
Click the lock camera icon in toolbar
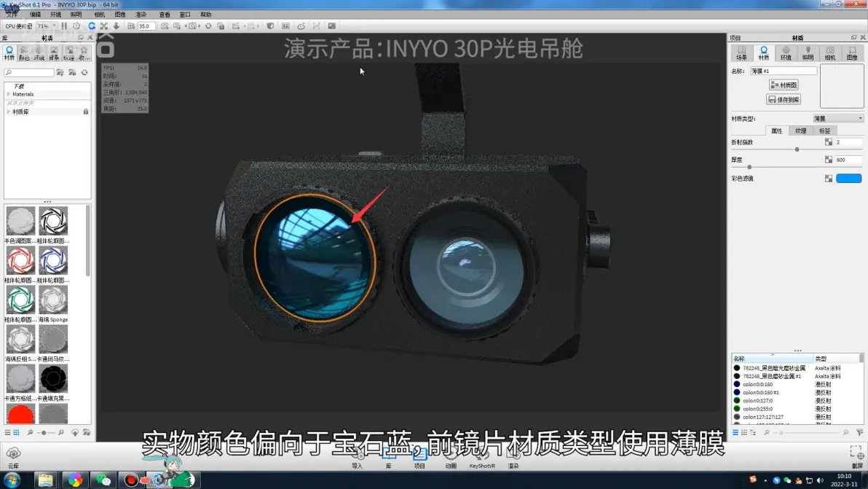(x=221, y=26)
